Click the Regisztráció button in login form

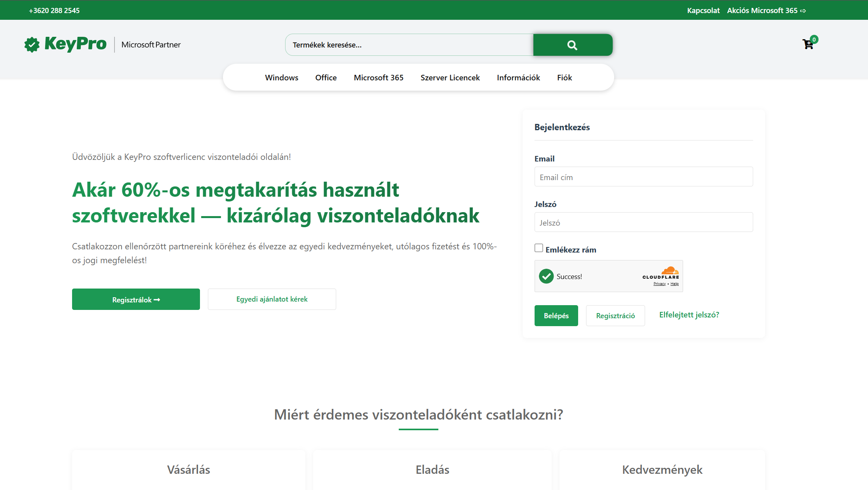pyautogui.click(x=615, y=315)
